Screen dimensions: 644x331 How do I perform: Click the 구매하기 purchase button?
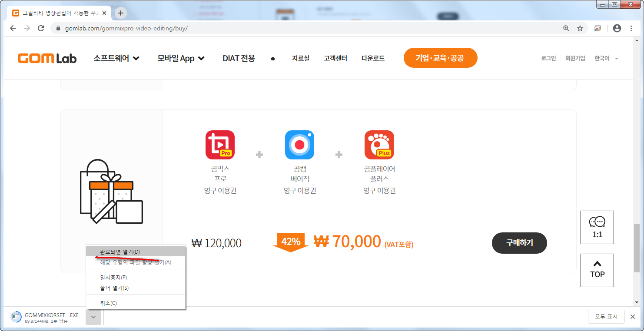(x=519, y=243)
